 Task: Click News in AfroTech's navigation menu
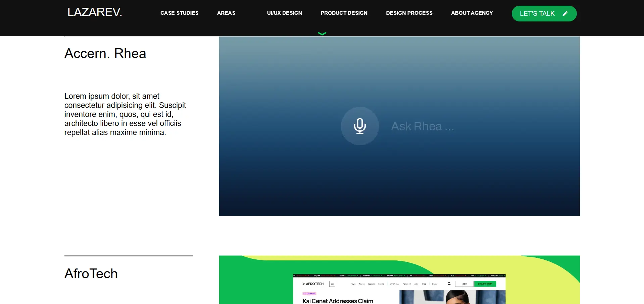click(x=353, y=284)
